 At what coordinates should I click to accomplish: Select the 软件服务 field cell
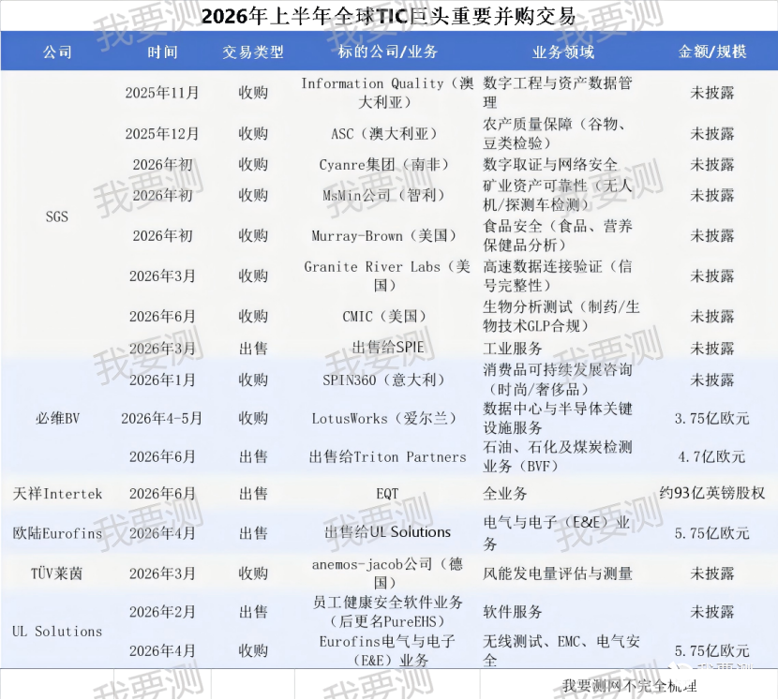pos(512,612)
